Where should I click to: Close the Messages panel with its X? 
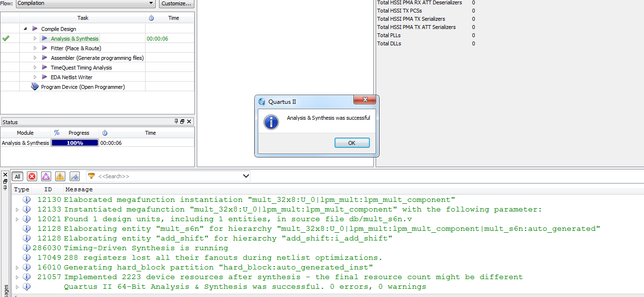(5, 175)
